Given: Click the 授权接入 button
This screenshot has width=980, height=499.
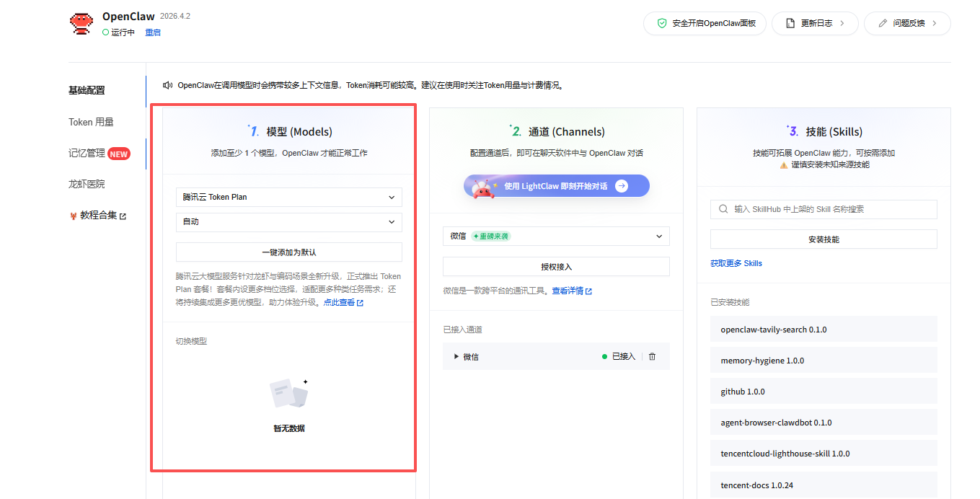Looking at the screenshot, I should pos(556,267).
